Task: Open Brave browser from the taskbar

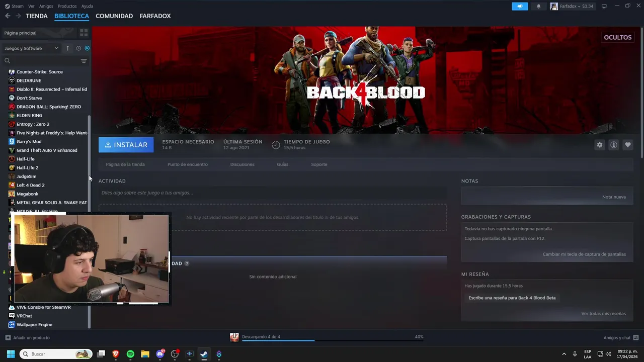Action: pos(116,354)
